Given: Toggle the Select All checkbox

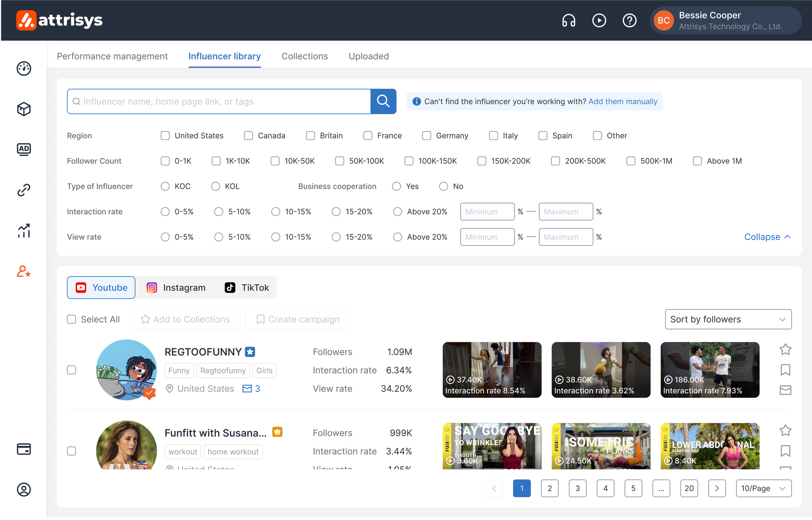Looking at the screenshot, I should coord(72,320).
